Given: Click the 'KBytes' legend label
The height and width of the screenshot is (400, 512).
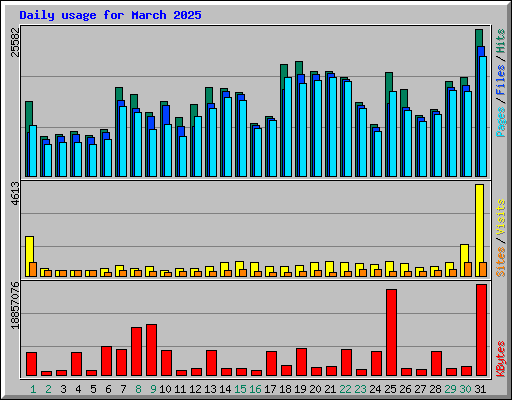Looking at the screenshot, I should [501, 359].
